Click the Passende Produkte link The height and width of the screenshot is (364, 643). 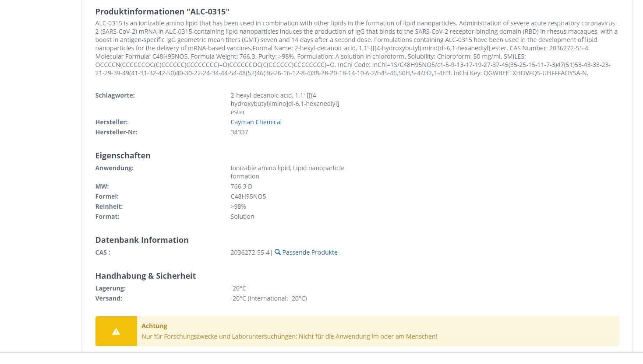click(x=310, y=252)
